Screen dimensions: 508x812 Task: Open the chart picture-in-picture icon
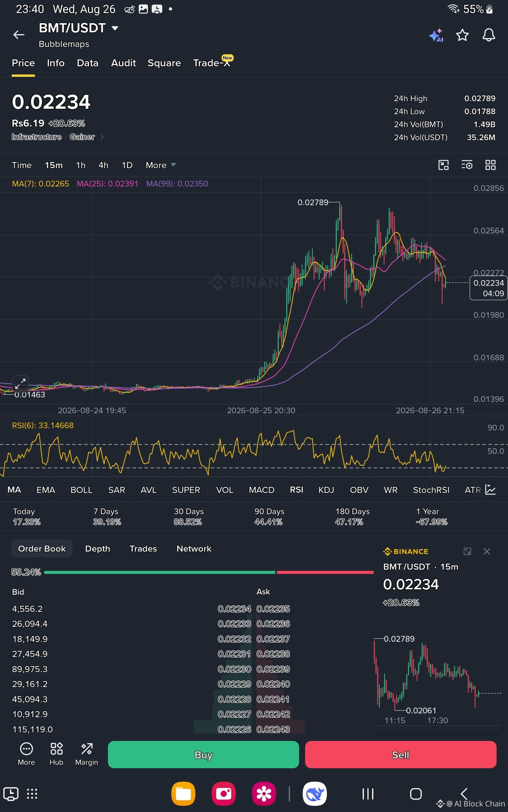point(444,165)
